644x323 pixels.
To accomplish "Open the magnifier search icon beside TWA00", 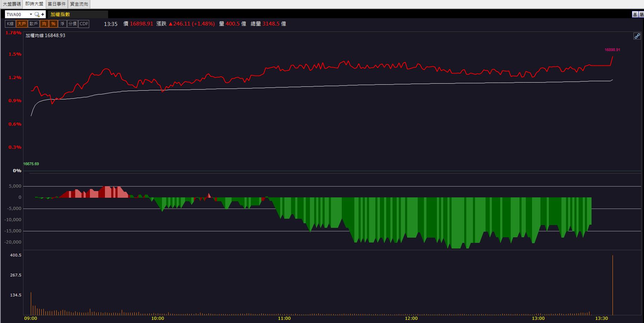I will [37, 14].
